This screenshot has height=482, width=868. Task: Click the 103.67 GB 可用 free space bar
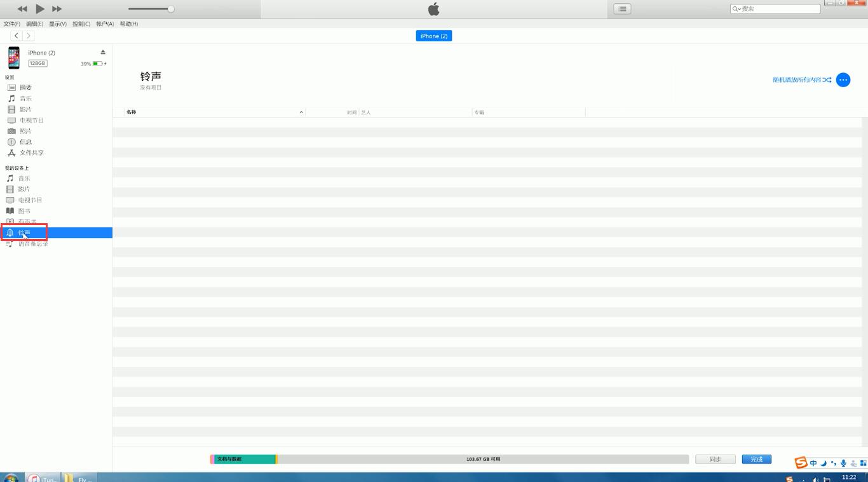483,459
